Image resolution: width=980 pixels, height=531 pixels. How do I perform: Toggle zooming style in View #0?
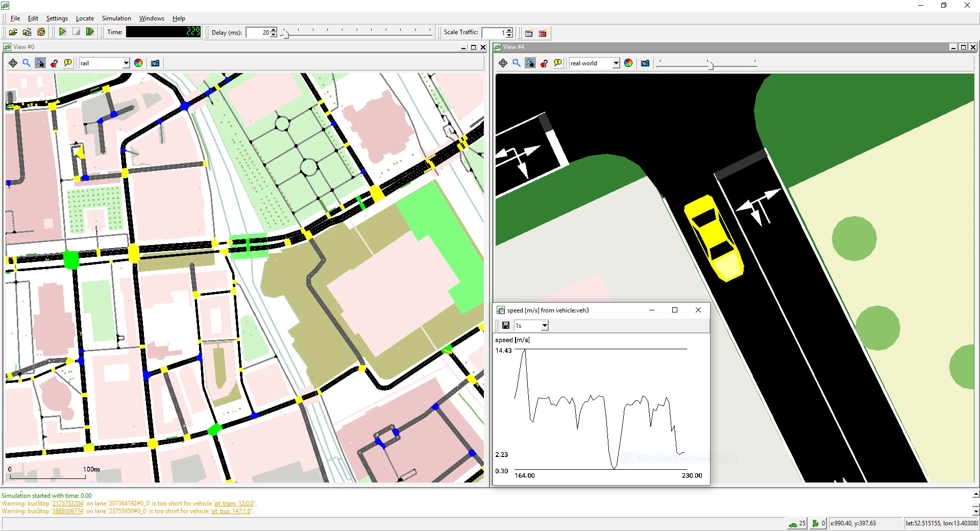pos(40,63)
